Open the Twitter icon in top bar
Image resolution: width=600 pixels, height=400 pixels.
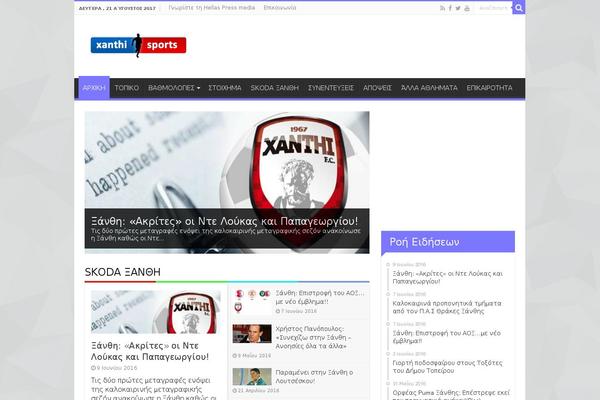tap(458, 8)
